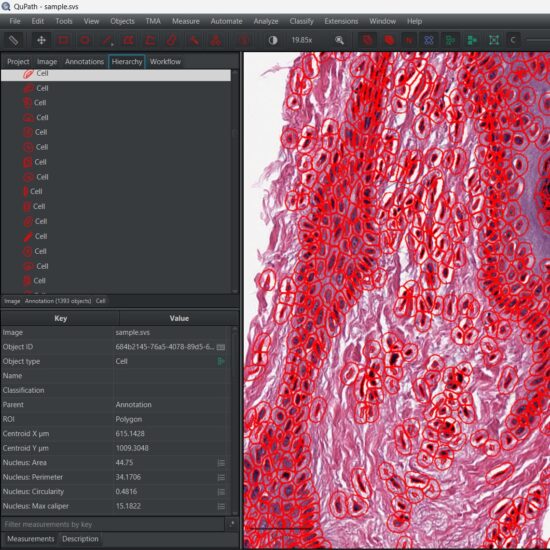The height and width of the screenshot is (550, 550).
Task: Select the Brush tool
Action: click(172, 40)
